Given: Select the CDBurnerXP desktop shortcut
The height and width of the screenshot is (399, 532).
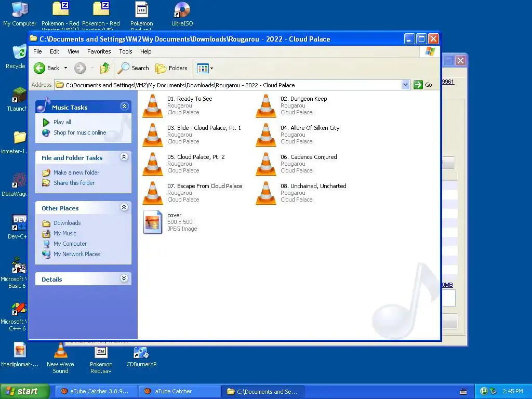Looking at the screenshot, I should coord(141,357).
